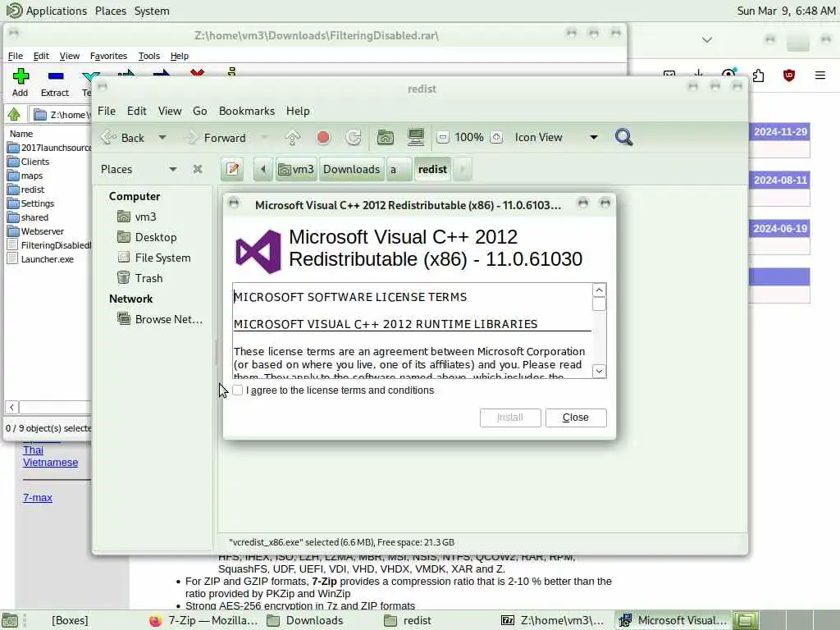Click the show desktop icon in taskbar

[x=10, y=621]
